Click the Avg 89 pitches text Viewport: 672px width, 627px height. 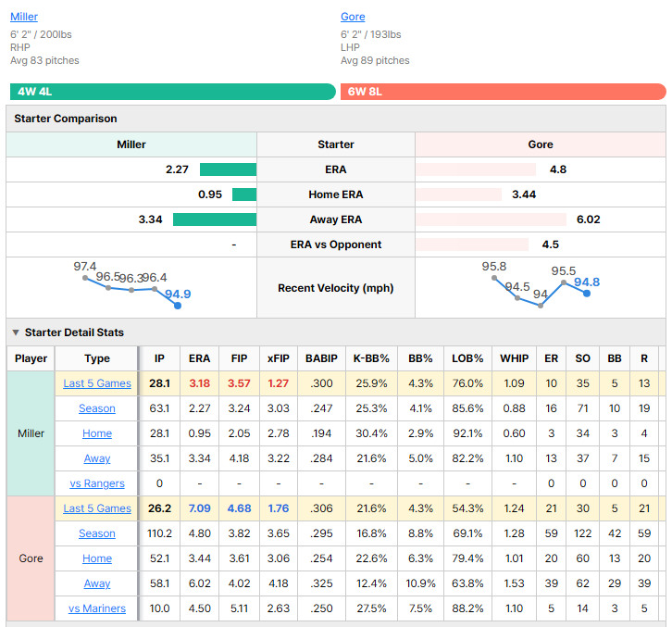click(x=375, y=60)
